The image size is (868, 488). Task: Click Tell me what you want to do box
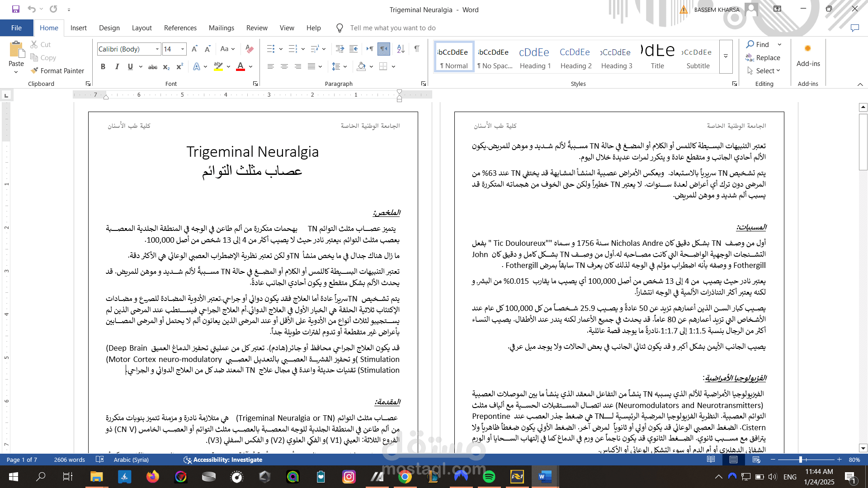(392, 28)
